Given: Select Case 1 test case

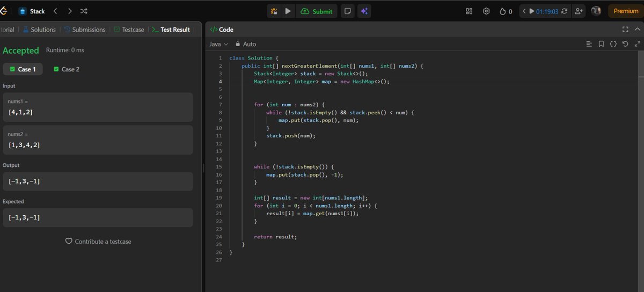Looking at the screenshot, I should point(23,69).
